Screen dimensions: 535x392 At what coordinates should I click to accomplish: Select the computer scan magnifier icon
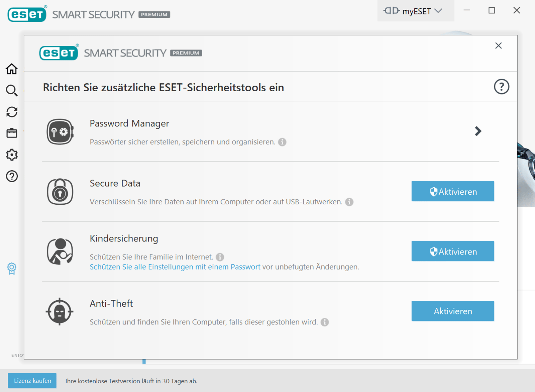pyautogui.click(x=12, y=91)
